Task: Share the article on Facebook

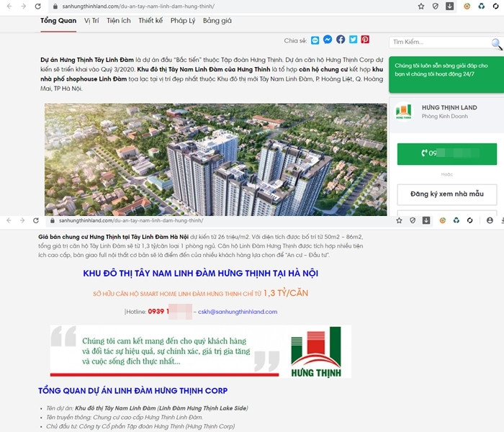Action: (341, 40)
